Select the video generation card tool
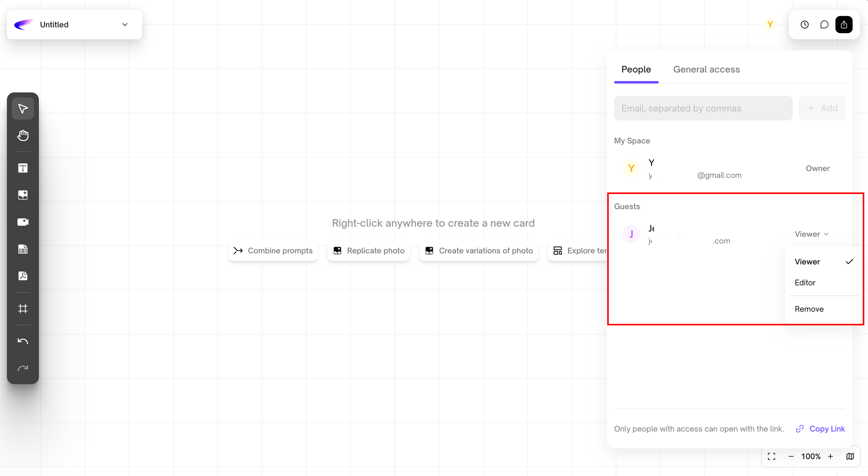Viewport: 868px width, 476px height. point(23,222)
